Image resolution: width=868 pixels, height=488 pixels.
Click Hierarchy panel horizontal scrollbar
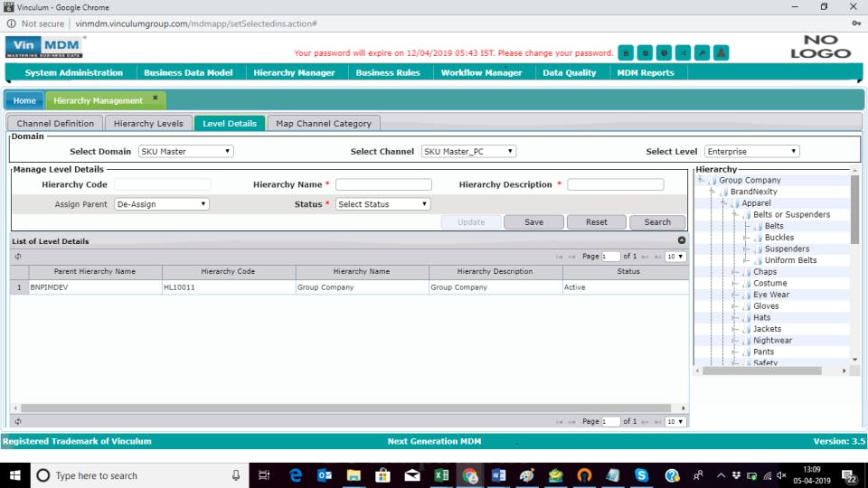(x=761, y=371)
